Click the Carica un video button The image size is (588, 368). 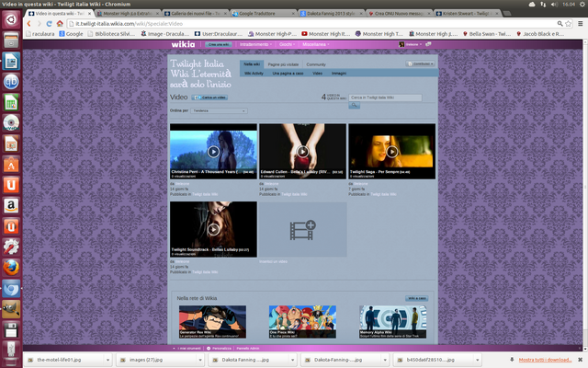209,98
